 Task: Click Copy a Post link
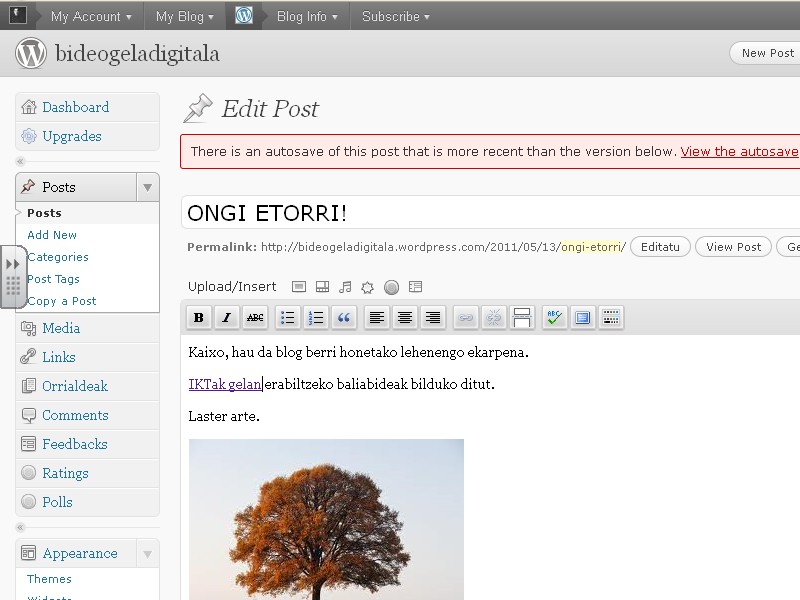[x=61, y=301]
